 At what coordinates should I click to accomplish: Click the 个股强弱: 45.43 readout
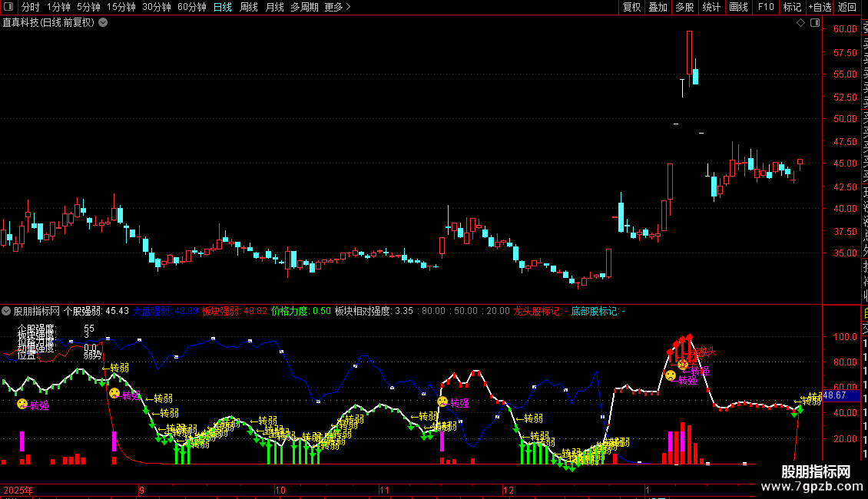(x=96, y=312)
